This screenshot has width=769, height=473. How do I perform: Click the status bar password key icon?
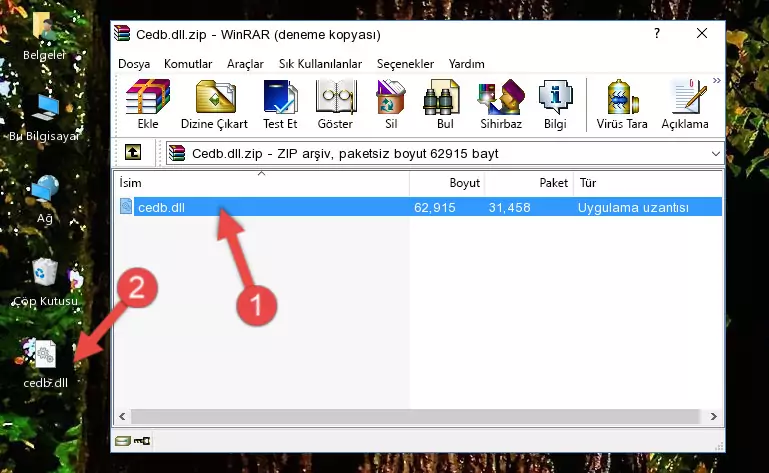[x=142, y=441]
